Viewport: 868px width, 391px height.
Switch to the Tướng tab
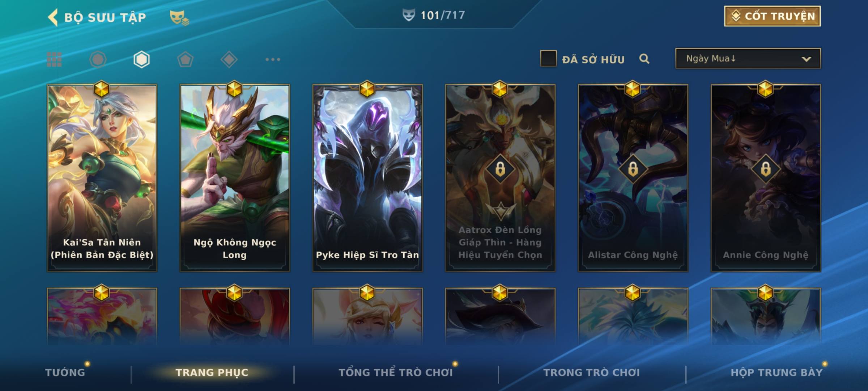point(65,372)
